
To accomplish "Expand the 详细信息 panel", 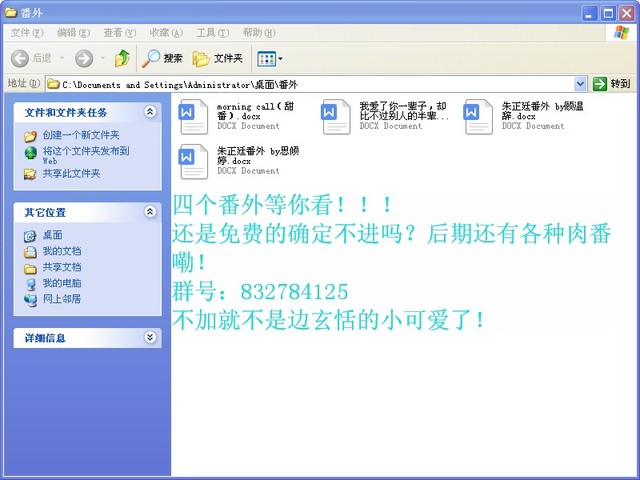I will pyautogui.click(x=150, y=337).
